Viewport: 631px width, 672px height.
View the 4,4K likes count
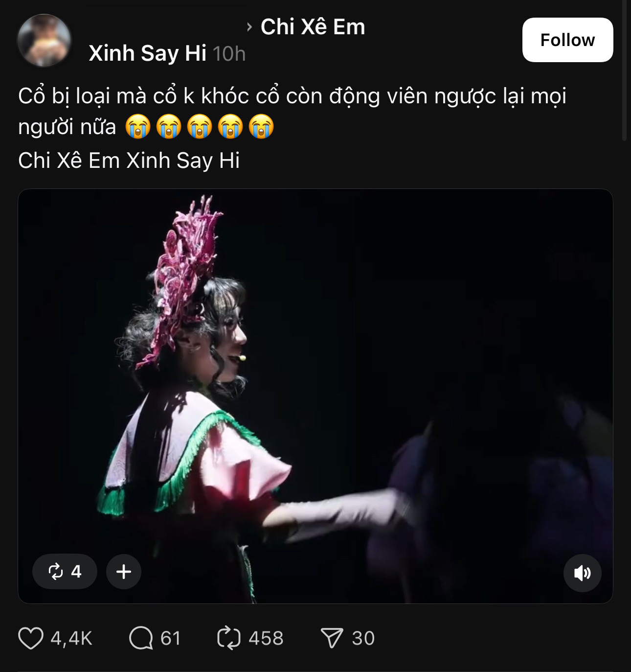71,638
